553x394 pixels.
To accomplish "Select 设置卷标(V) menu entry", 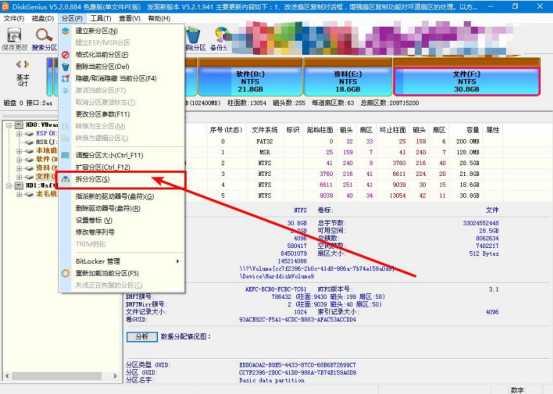I will pos(94,220).
